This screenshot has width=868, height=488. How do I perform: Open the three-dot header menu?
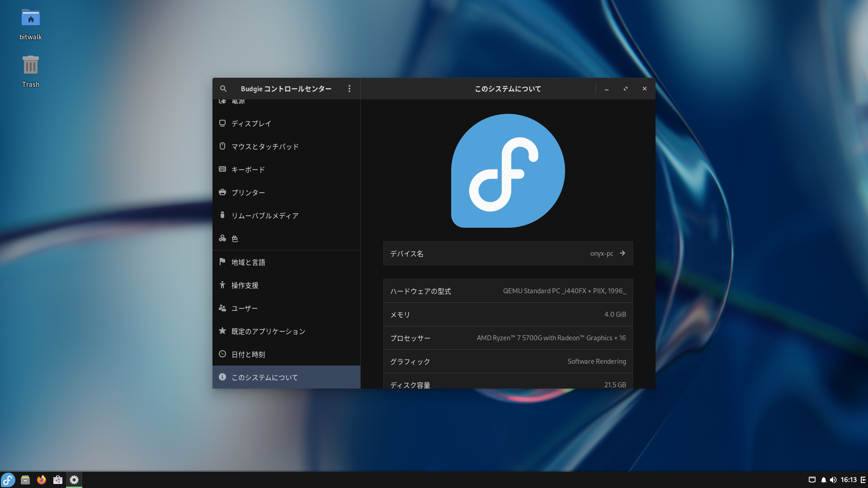coord(349,89)
